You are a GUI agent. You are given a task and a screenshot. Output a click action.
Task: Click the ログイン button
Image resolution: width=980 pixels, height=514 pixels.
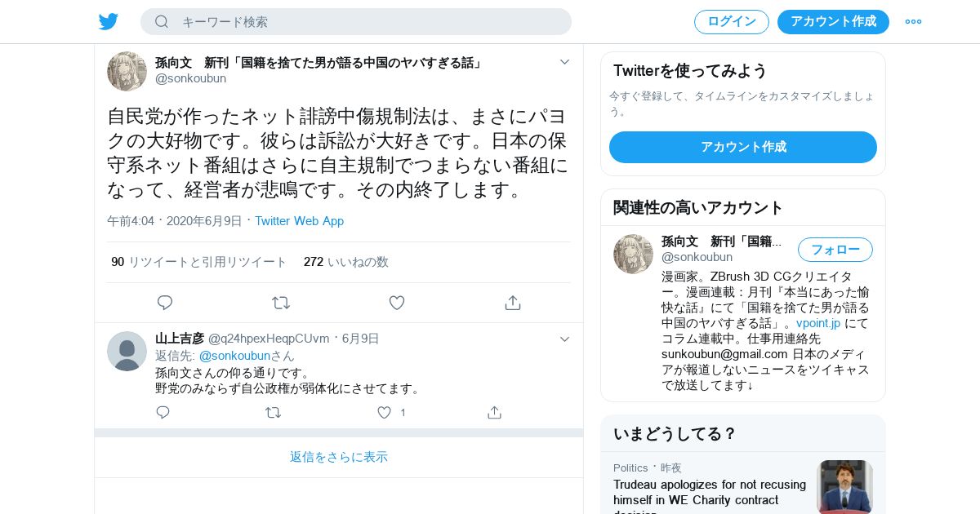[x=732, y=22]
